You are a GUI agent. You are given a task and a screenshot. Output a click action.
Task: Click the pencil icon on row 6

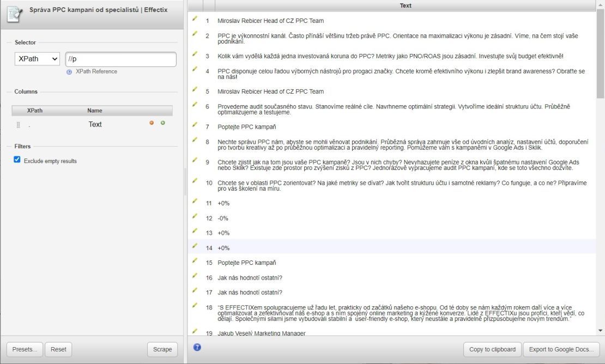195,104
